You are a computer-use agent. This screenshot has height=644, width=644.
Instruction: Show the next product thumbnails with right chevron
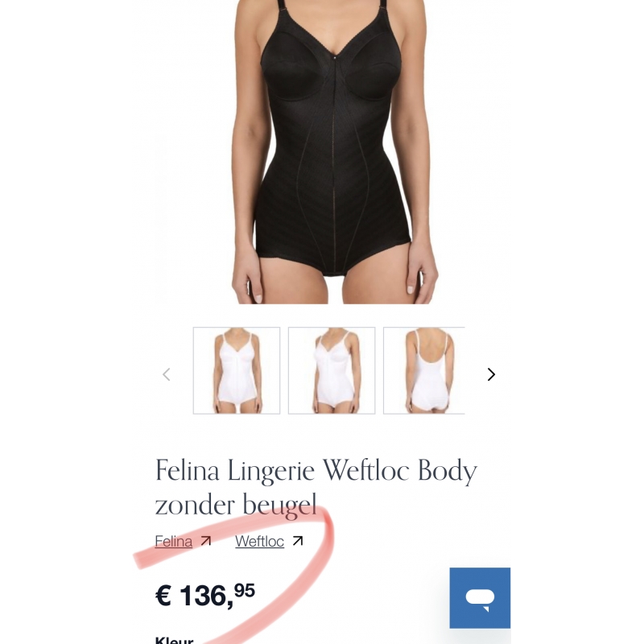pyautogui.click(x=491, y=374)
